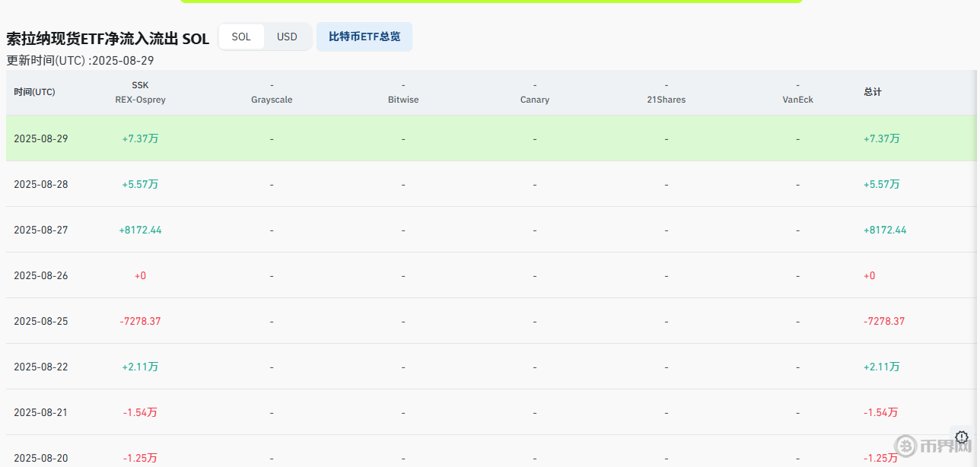
Task: Select the 2025-08-22 date cell
Action: (x=41, y=367)
